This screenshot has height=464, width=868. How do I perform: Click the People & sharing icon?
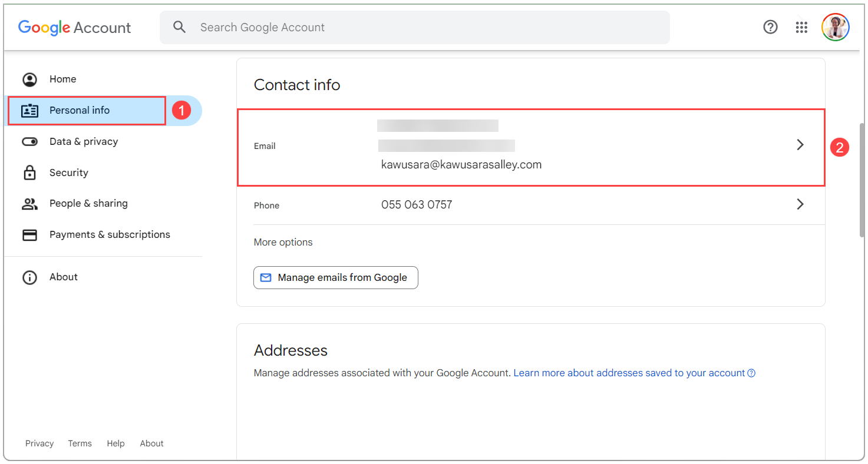click(x=29, y=204)
